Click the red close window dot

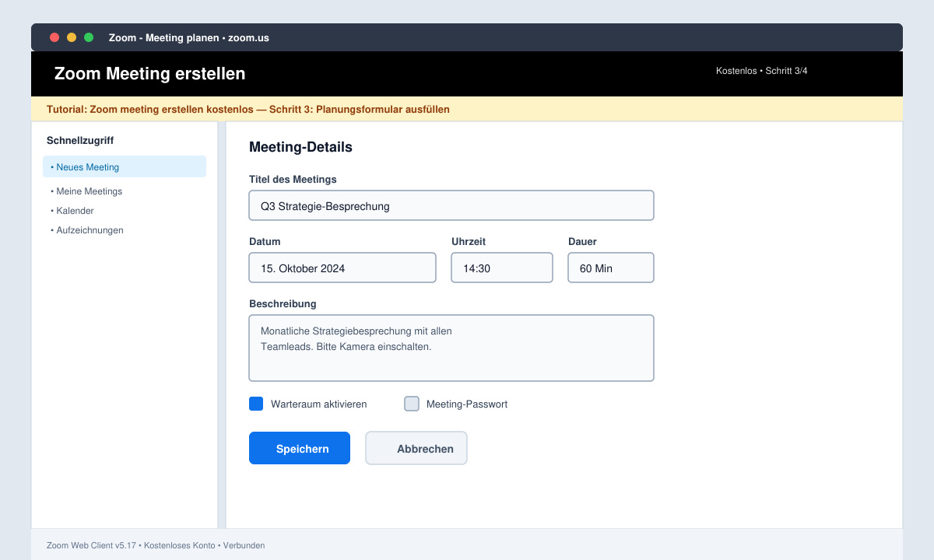[x=54, y=37]
